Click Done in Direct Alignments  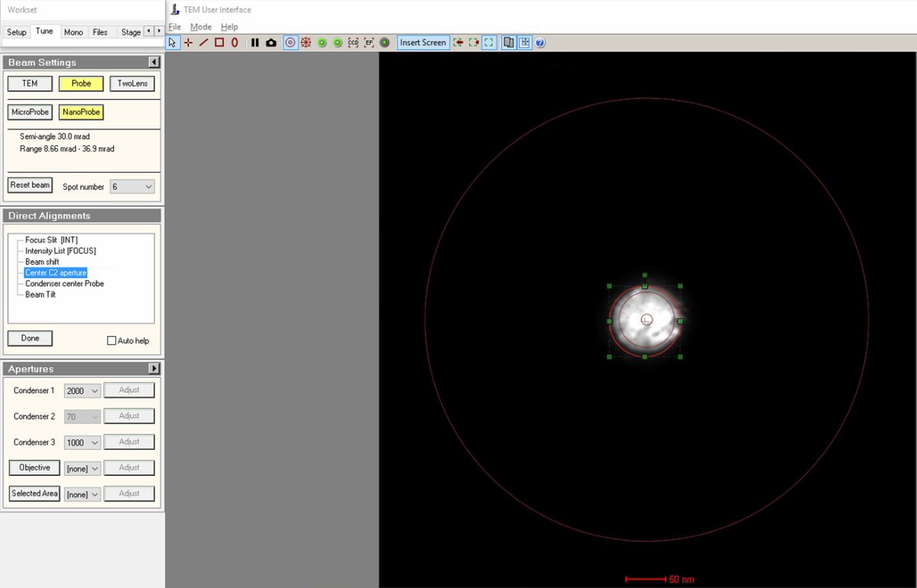pyautogui.click(x=30, y=338)
